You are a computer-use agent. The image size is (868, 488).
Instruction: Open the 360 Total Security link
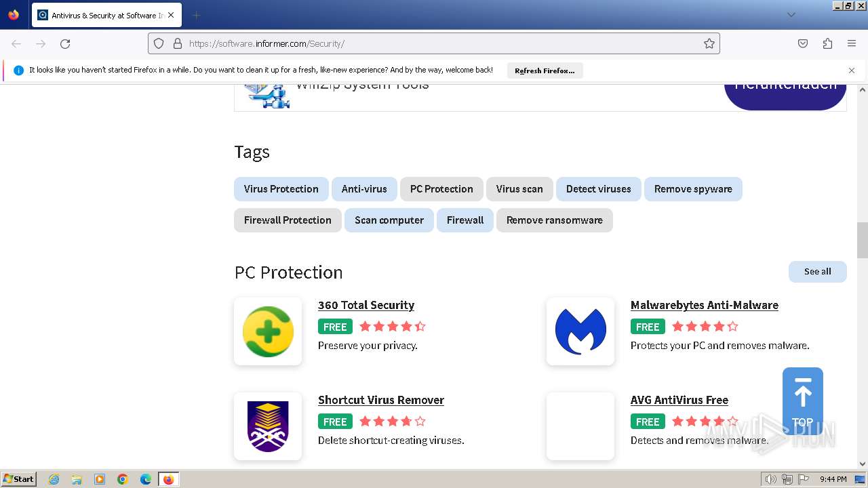point(366,305)
